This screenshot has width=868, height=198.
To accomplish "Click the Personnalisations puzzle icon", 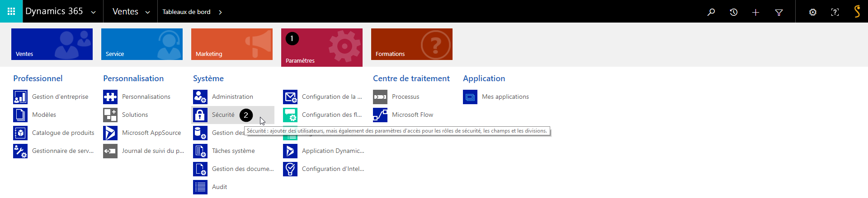I will point(110,97).
